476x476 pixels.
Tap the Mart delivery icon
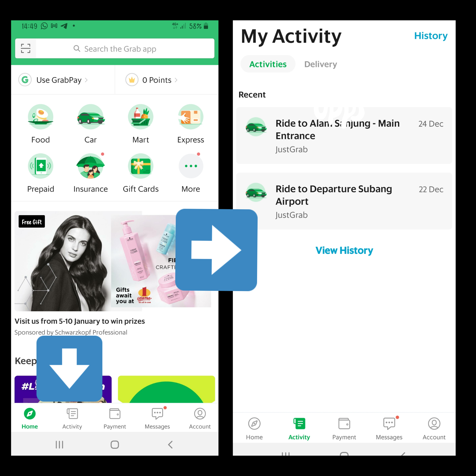(x=141, y=117)
